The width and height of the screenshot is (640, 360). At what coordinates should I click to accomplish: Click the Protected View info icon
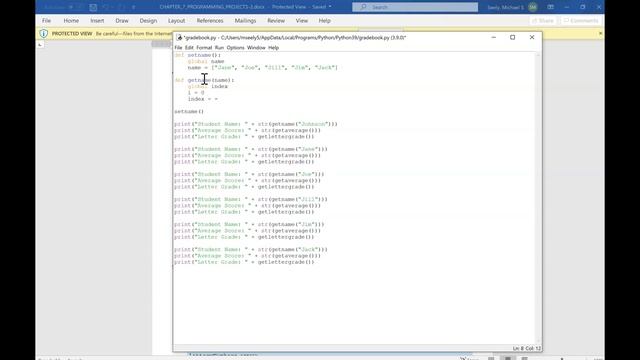point(43,33)
